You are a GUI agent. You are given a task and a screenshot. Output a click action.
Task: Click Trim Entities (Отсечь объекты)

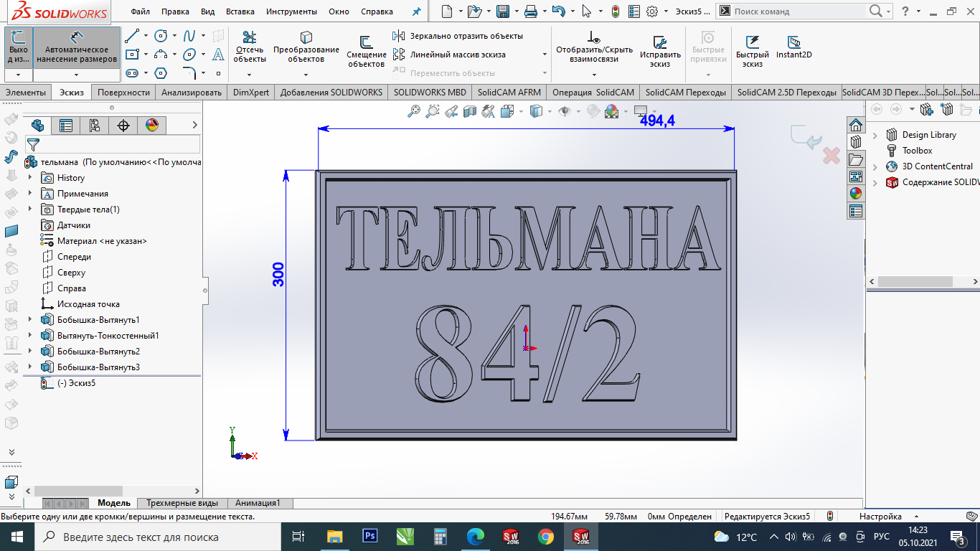249,47
